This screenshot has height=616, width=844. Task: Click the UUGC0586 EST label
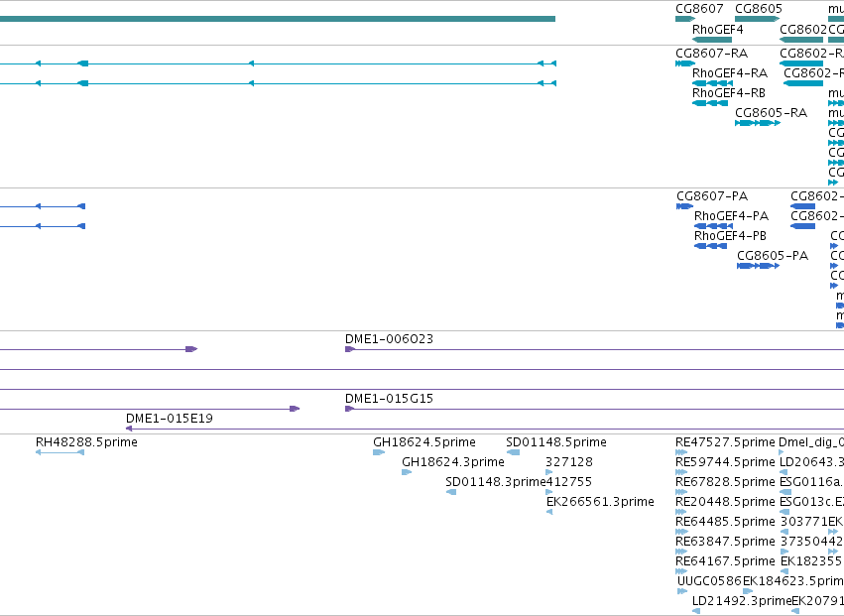(710, 581)
